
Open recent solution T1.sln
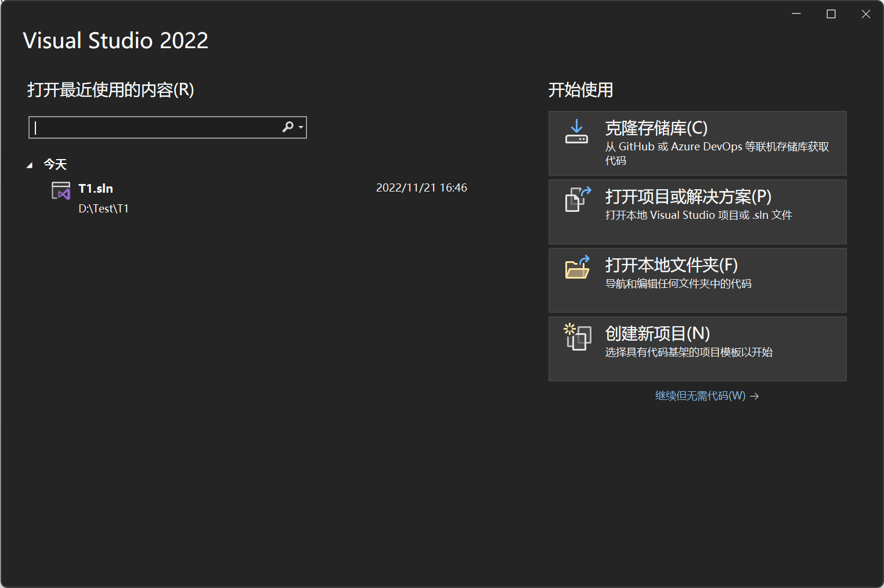pos(259,197)
